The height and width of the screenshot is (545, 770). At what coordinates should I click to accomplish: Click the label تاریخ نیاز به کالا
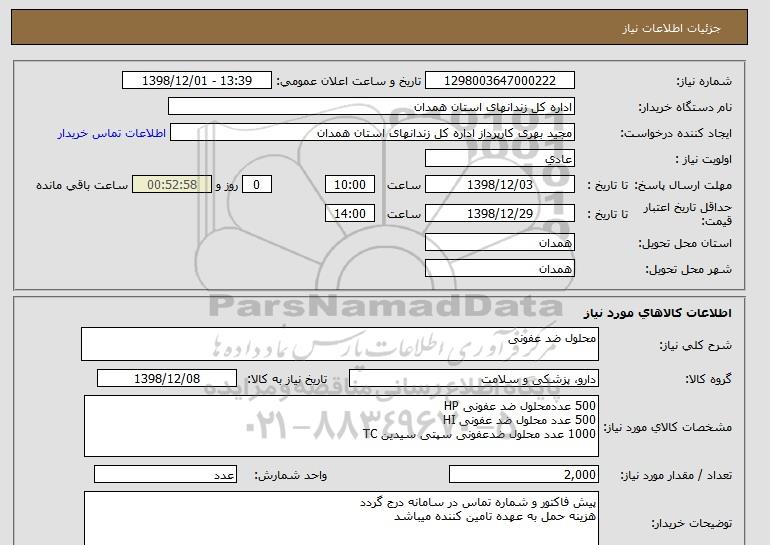pos(287,379)
